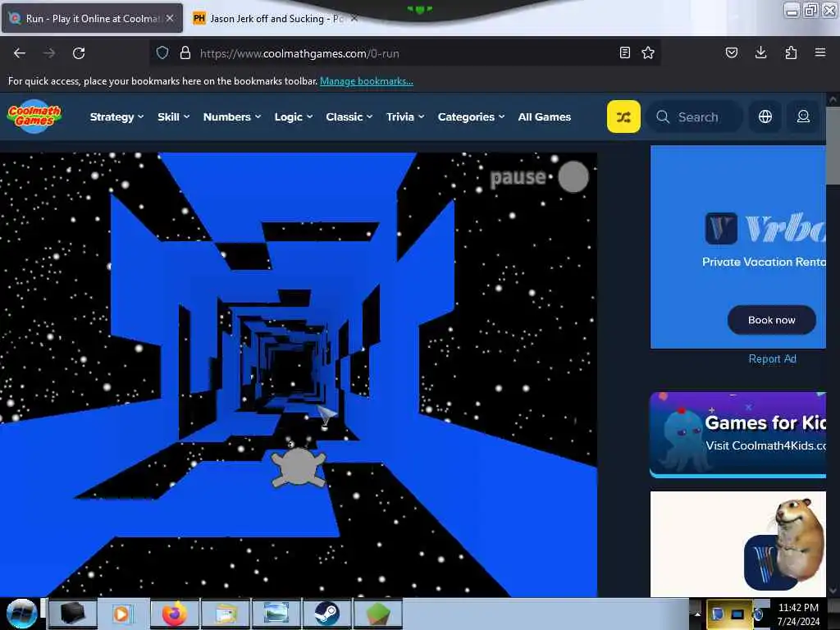Click the Vrbo logo in the ad
Image resolution: width=840 pixels, height=630 pixels.
pyautogui.click(x=766, y=229)
